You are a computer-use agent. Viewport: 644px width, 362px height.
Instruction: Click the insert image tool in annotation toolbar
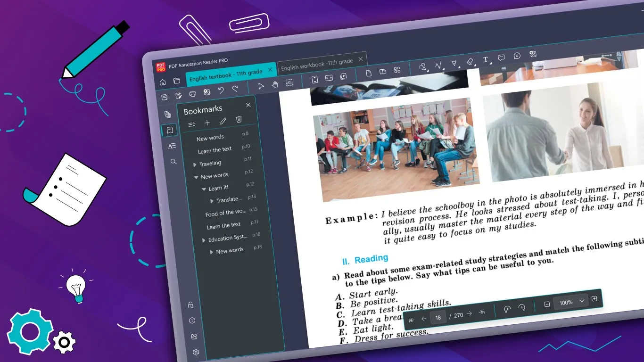[533, 54]
